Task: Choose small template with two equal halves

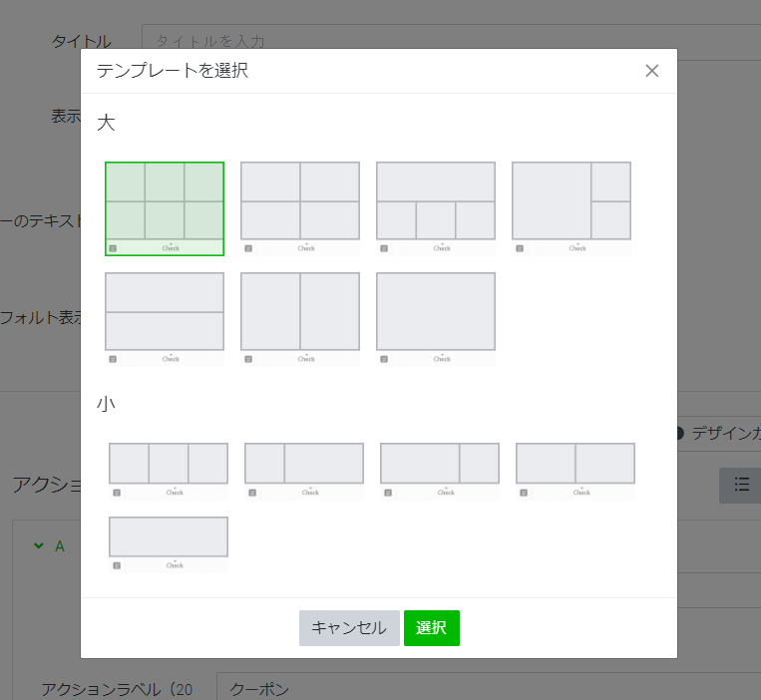Action: click(575, 470)
